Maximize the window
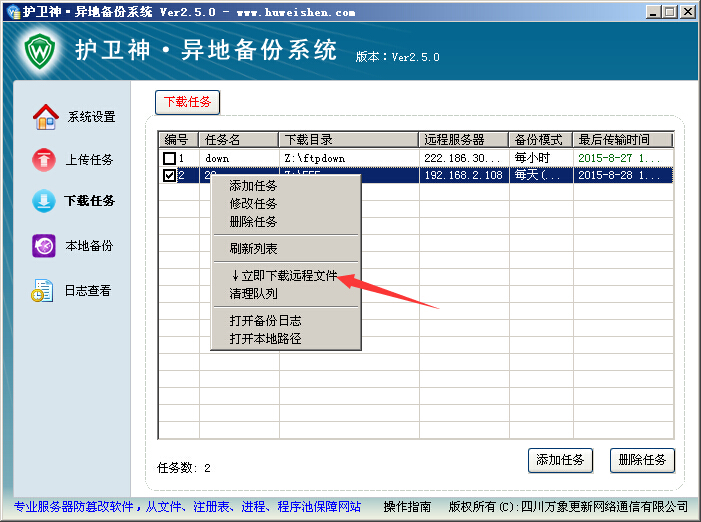 tap(670, 12)
